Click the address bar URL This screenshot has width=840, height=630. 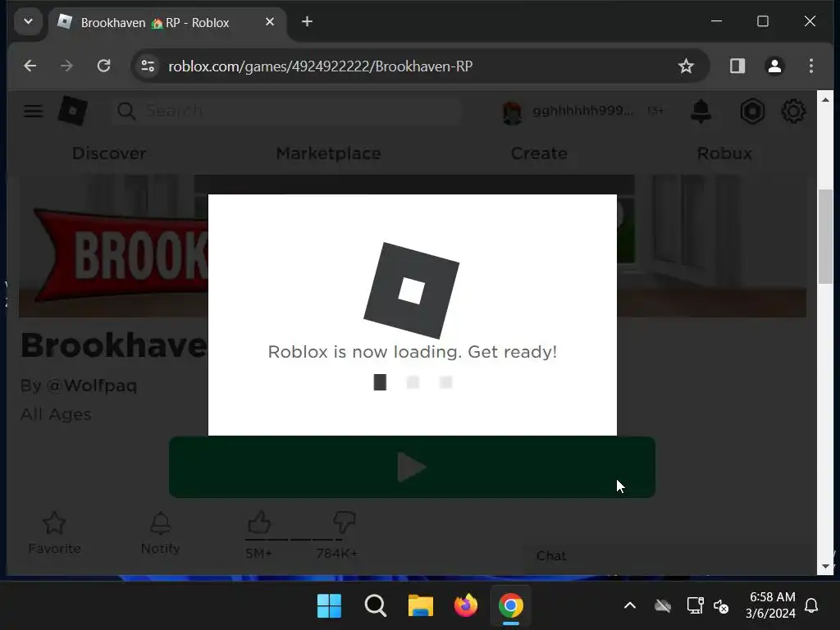coord(321,66)
